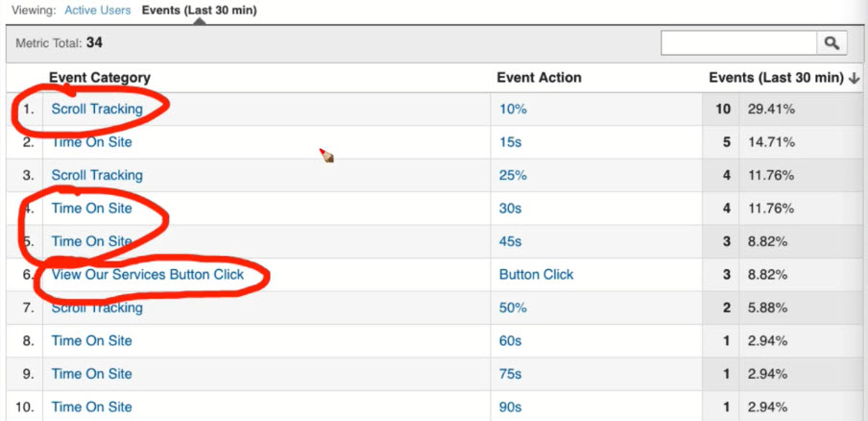Click the search magnifier icon

point(832,43)
